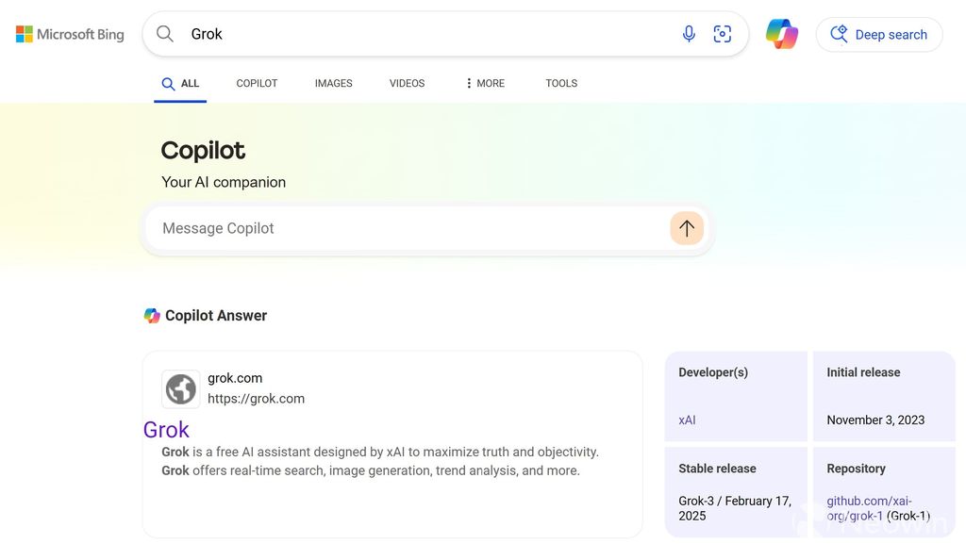Select the ALL results tab
966x560 pixels.
(180, 83)
